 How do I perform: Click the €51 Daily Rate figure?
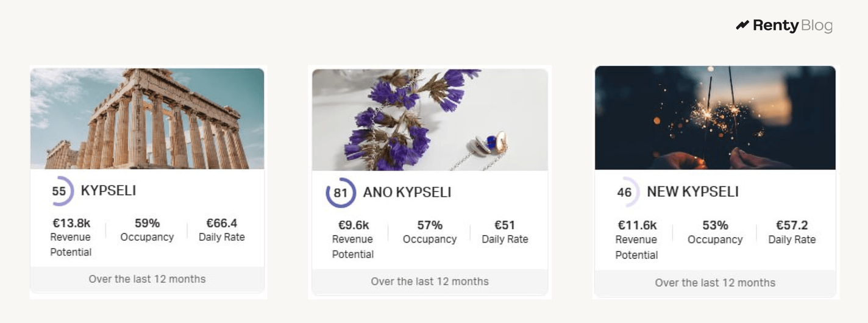coord(505,225)
